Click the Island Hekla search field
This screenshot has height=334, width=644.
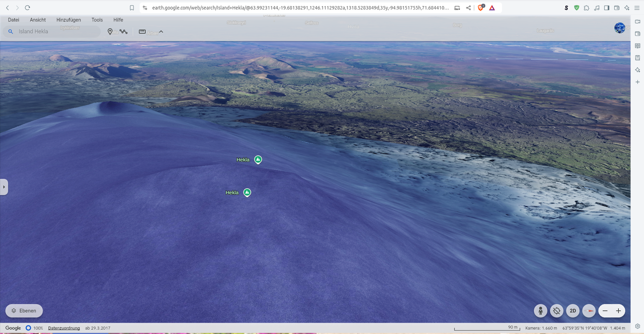pos(52,31)
